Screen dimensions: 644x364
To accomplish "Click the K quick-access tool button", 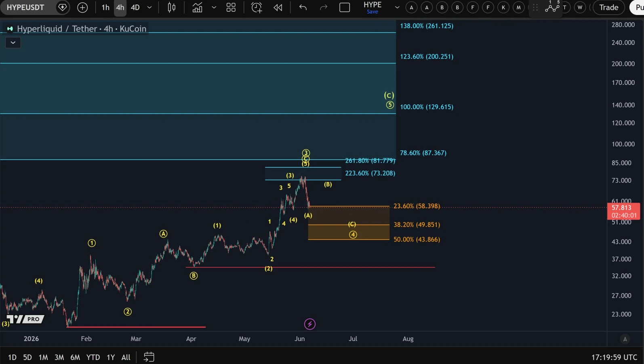I will click(503, 7).
